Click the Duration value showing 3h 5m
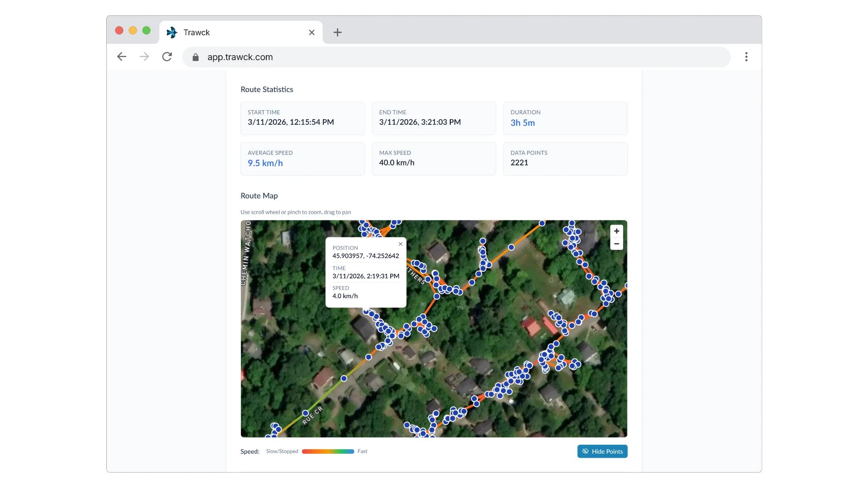 [522, 122]
